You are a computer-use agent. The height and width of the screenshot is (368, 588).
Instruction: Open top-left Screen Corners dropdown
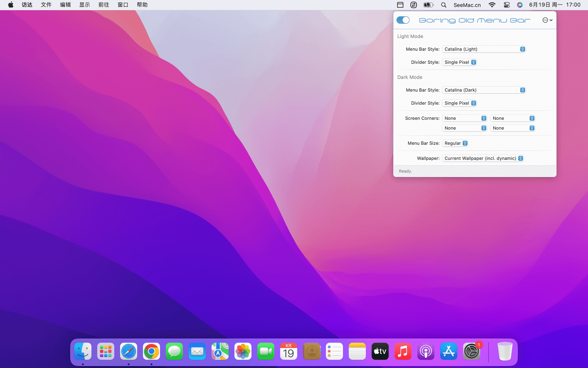465,118
